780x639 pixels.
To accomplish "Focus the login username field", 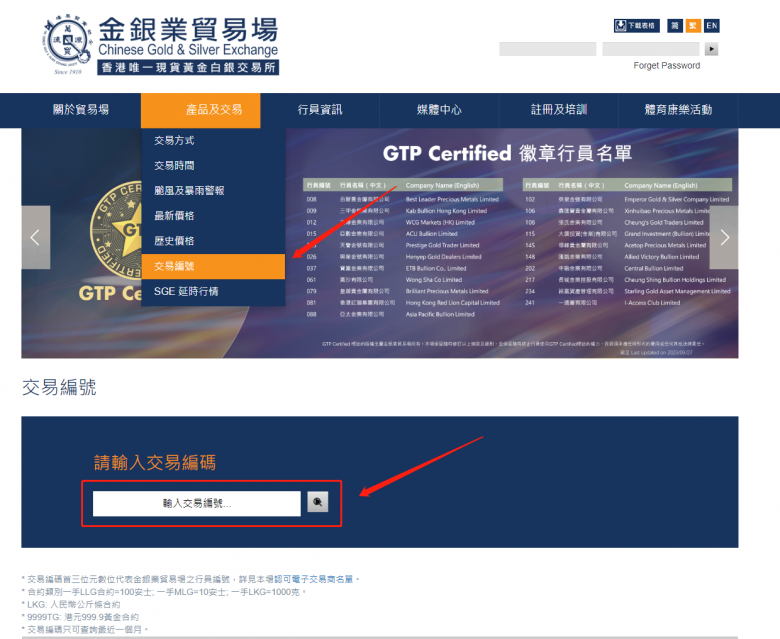I will click(x=548, y=49).
